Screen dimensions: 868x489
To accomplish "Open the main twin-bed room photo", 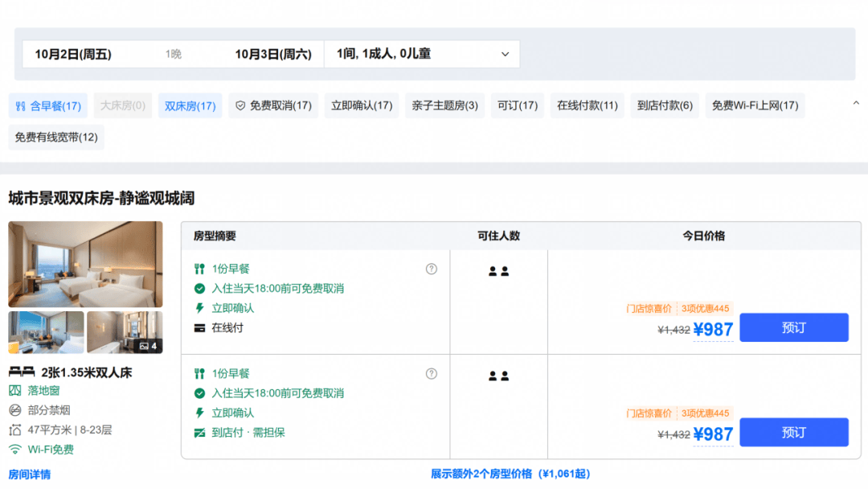I will coord(85,264).
